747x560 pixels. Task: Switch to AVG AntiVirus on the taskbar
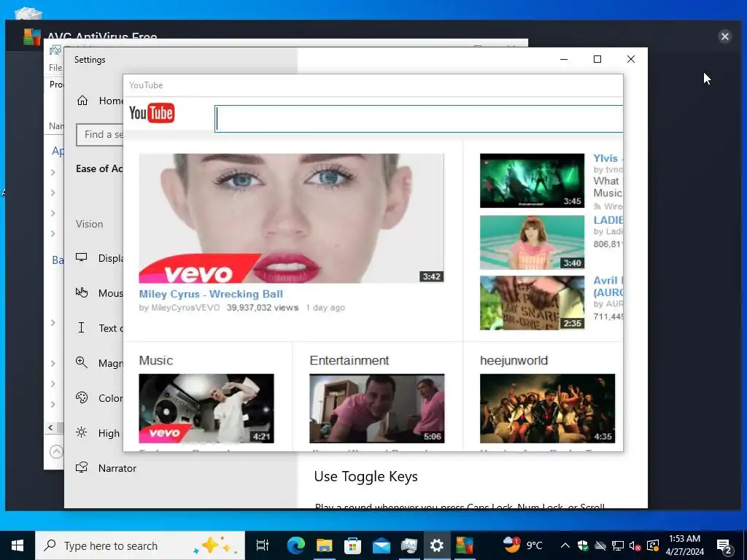(465, 545)
